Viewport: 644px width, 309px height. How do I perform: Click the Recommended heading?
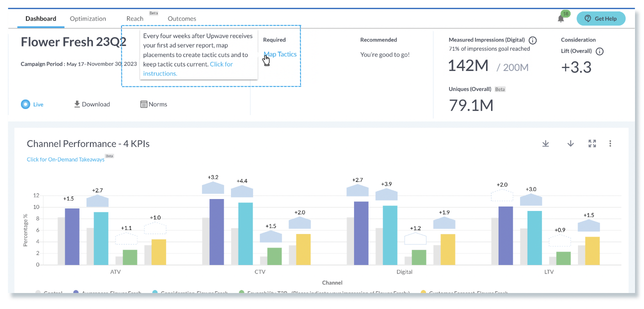(x=378, y=39)
